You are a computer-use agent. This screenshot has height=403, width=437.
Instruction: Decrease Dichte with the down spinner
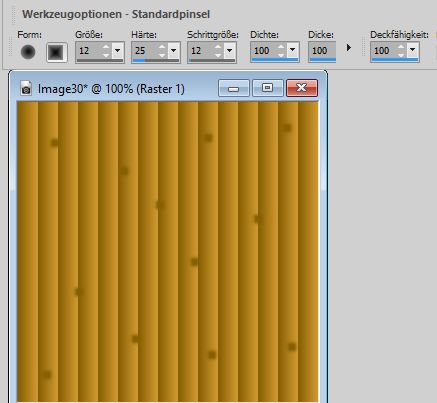coord(281,54)
